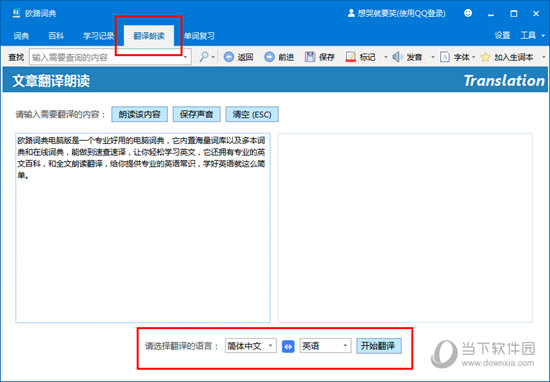Click the smiley feedback icon
The width and height of the screenshot is (550, 382).
[468, 13]
